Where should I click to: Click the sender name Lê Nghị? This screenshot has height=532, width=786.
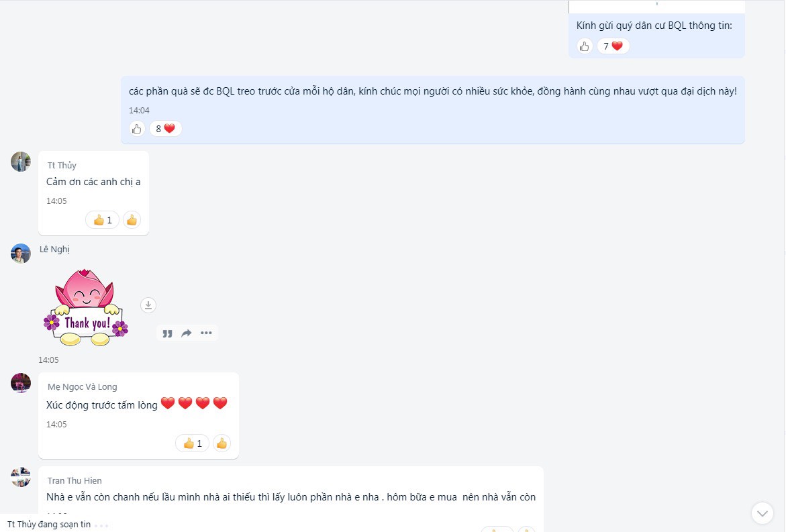click(54, 249)
